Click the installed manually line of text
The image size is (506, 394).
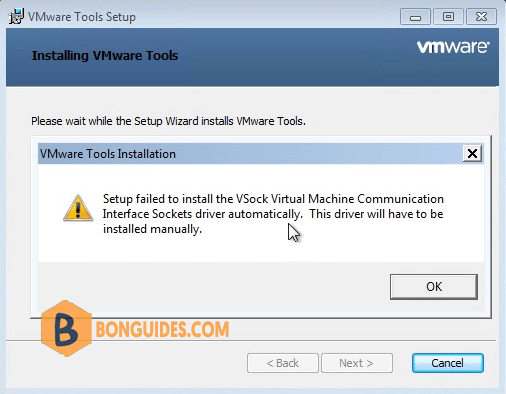[x=152, y=229]
